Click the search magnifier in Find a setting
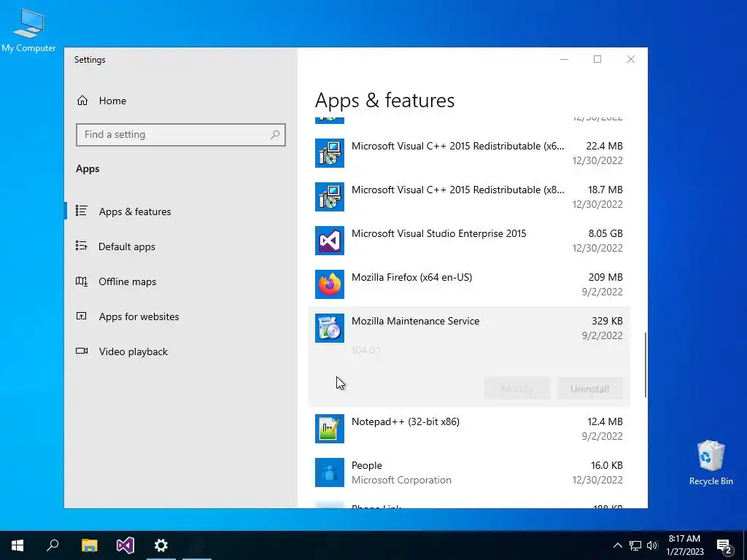 click(x=275, y=135)
